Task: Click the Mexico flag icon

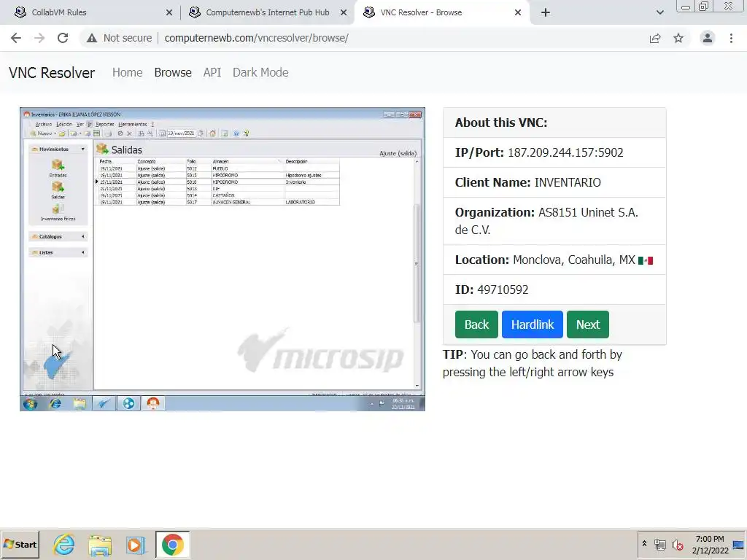Action: (646, 260)
